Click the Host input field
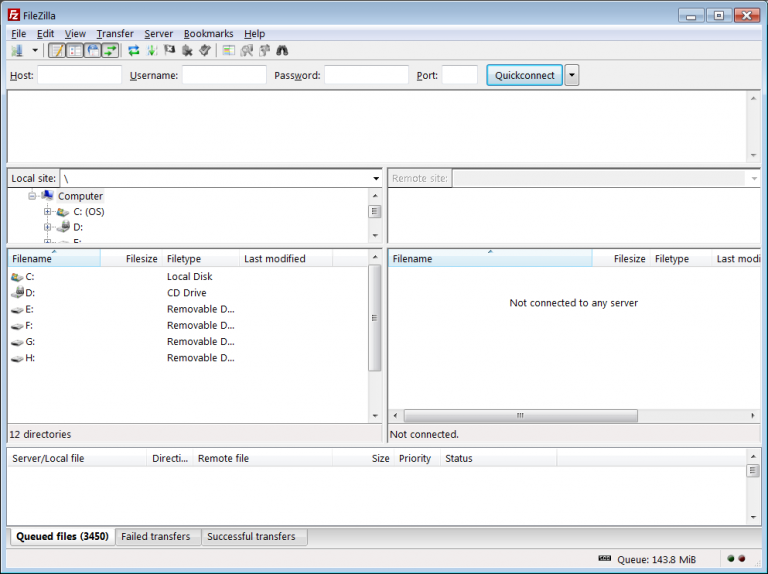 click(79, 75)
